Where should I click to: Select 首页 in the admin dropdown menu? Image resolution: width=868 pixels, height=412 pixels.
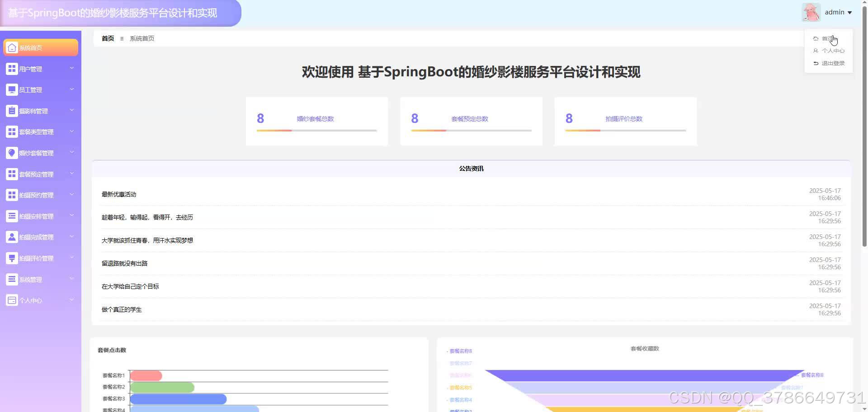coord(829,38)
